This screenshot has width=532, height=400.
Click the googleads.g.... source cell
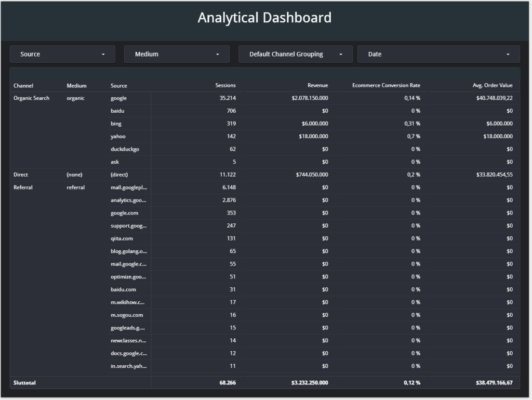128,328
